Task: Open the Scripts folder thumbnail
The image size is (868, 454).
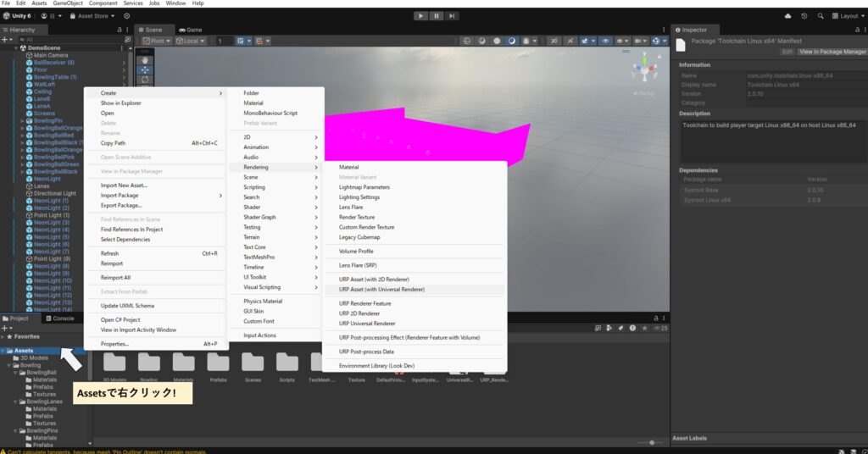Action: click(287, 363)
